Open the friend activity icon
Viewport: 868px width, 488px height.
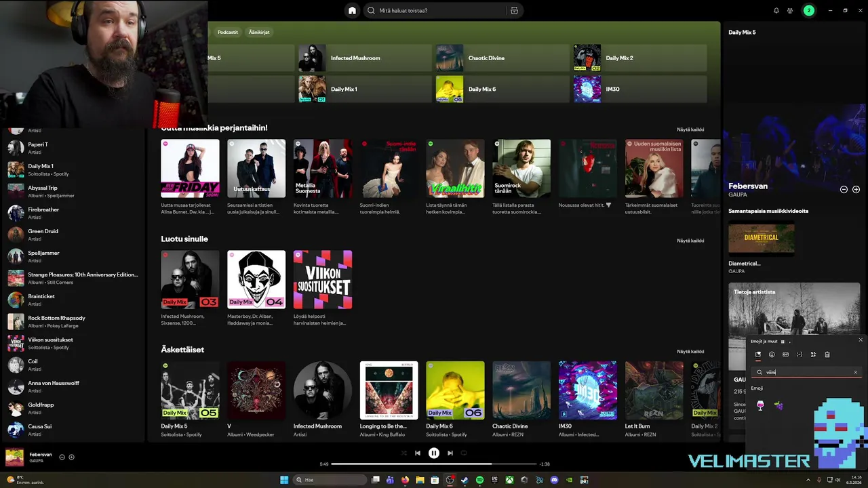[x=790, y=11]
